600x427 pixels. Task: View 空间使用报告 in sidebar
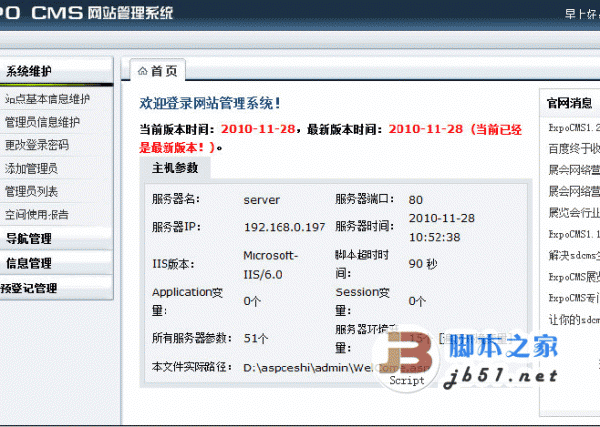[x=37, y=215]
